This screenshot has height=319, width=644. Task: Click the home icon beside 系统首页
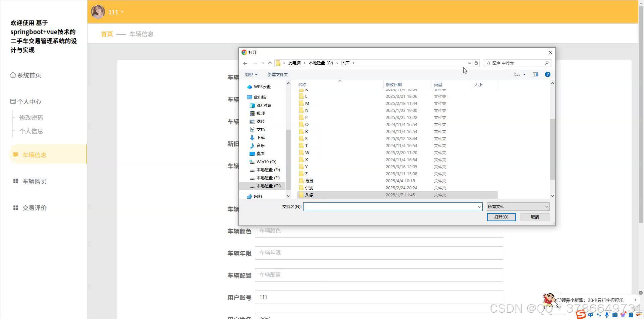[x=13, y=75]
